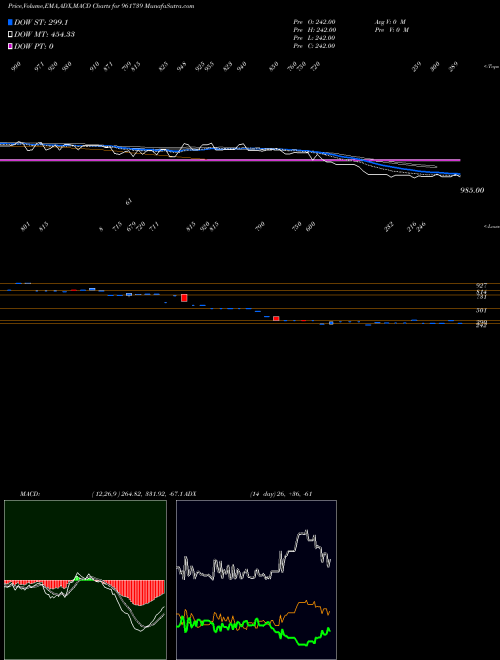Click the blue DOW ST legend swatch
Screen dimensions: 500x660
(10, 22)
